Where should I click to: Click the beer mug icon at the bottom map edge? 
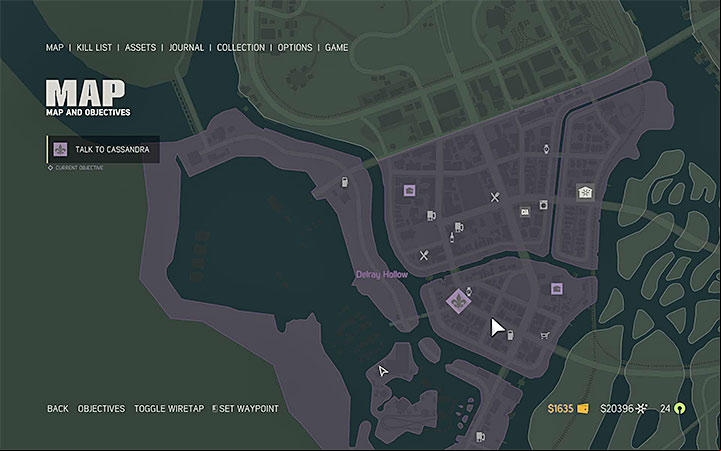click(x=480, y=436)
